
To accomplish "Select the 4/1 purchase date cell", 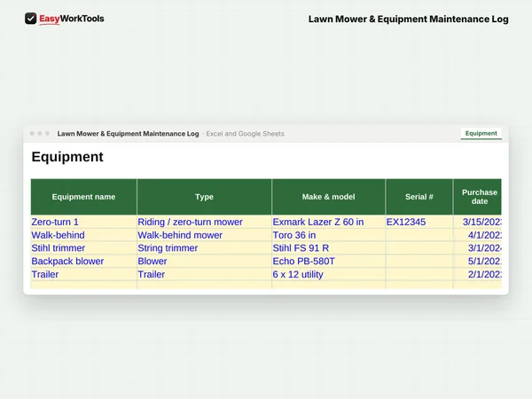I will tap(477, 235).
